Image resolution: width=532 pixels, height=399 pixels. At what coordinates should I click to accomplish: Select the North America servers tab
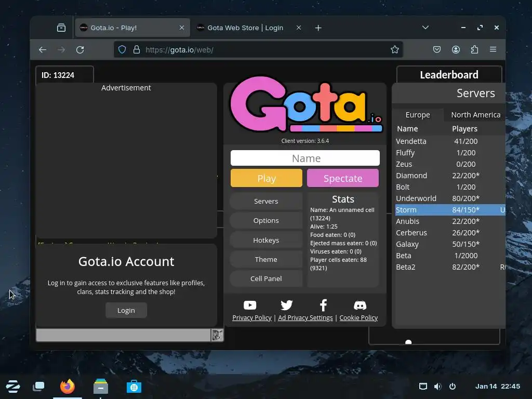click(476, 115)
